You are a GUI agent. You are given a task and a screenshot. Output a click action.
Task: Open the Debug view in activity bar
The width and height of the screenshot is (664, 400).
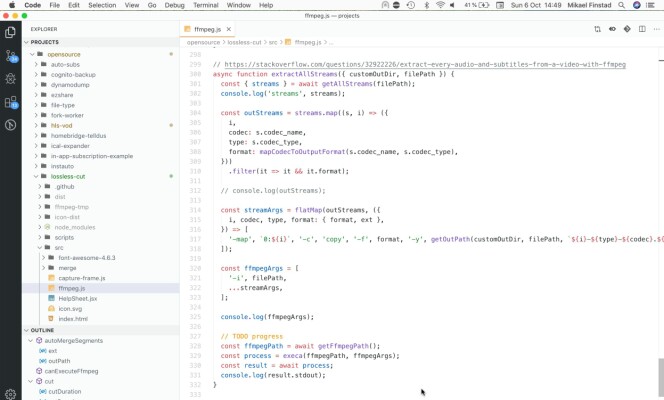coord(10,79)
